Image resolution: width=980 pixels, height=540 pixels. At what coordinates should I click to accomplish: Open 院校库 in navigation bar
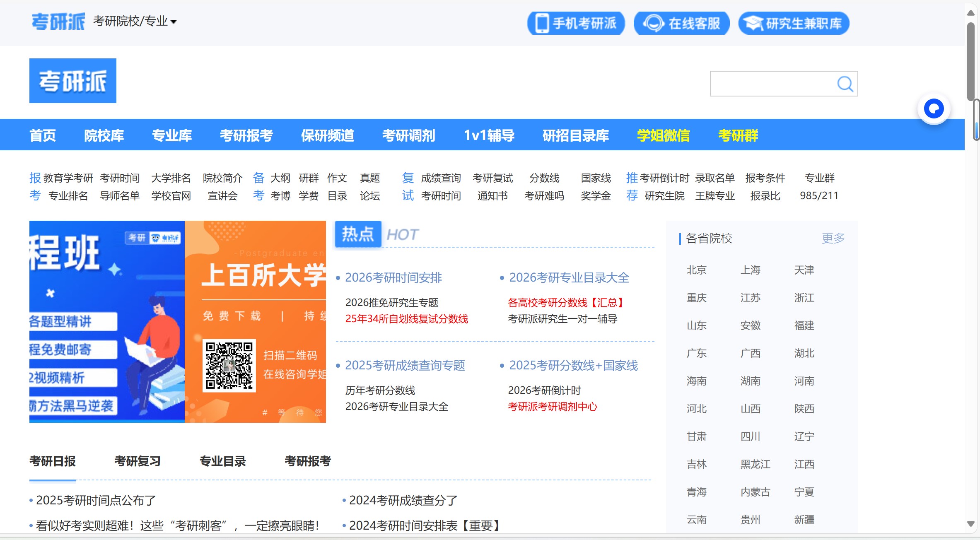[104, 135]
